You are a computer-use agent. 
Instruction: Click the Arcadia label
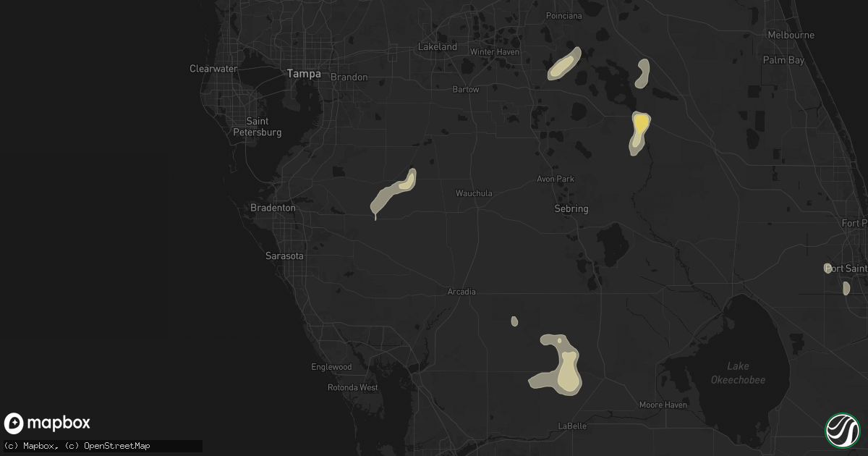pos(461,292)
